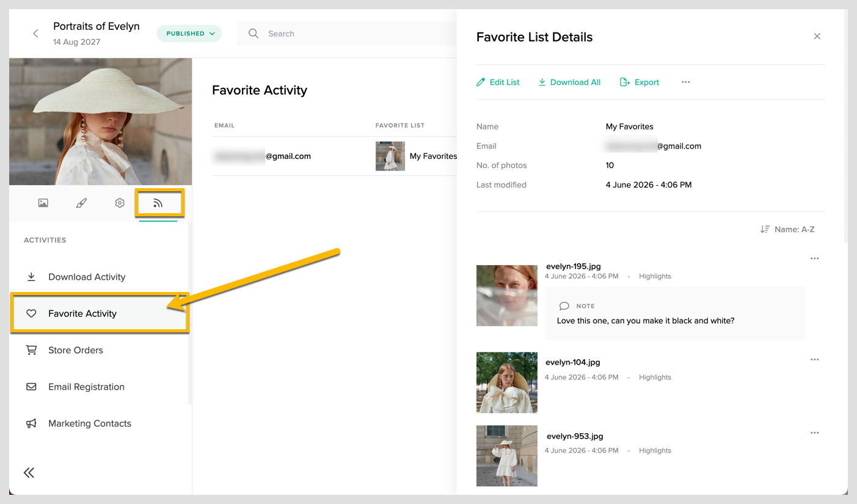Click the megaphone icon beside Marketing Contacts
Viewport: 857px width, 504px height.
pyautogui.click(x=31, y=423)
